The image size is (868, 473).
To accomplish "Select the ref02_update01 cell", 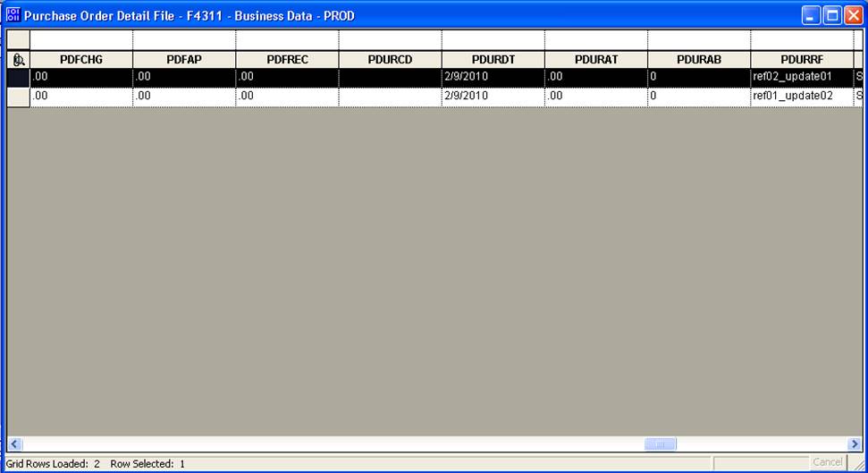I will coord(802,77).
